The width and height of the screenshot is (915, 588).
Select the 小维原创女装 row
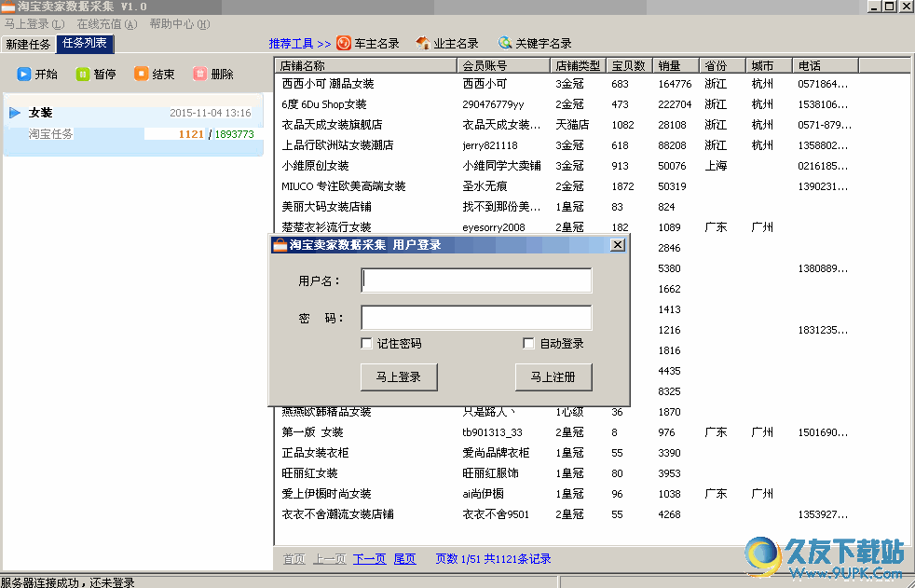coord(592,166)
